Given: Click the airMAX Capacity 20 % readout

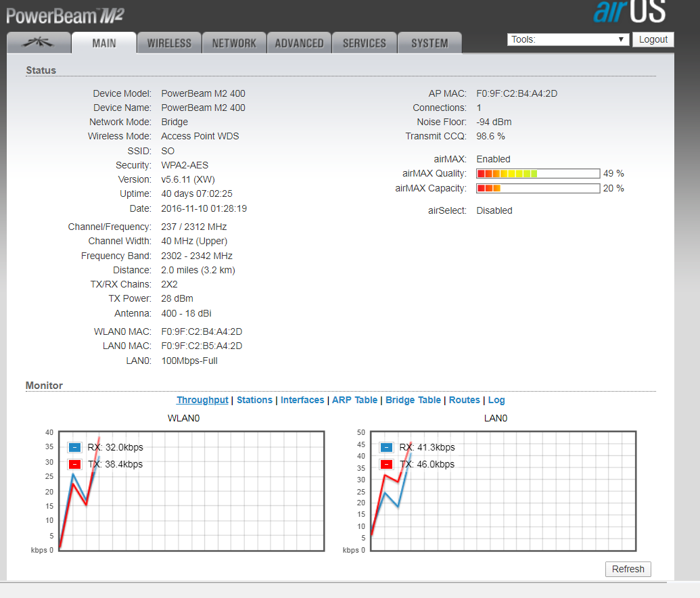Looking at the screenshot, I should (613, 188).
